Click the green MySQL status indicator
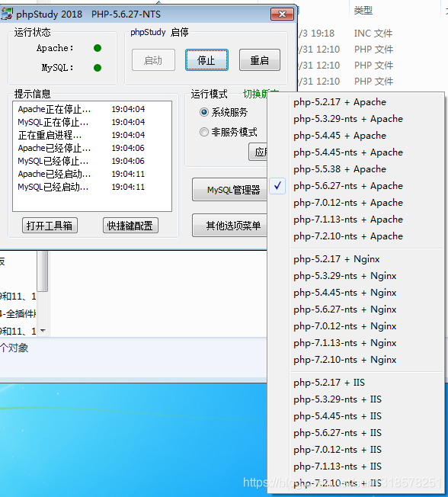Screen dimensions: 448x497 point(98,68)
